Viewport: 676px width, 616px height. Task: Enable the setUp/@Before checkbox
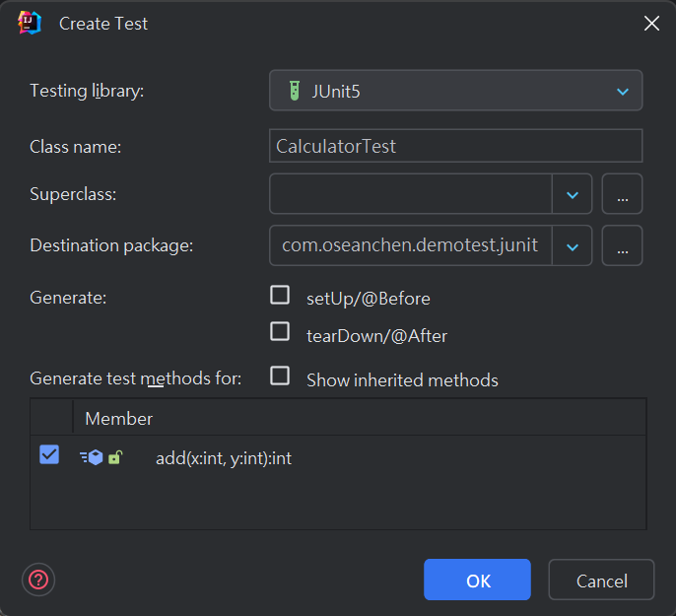click(x=281, y=296)
